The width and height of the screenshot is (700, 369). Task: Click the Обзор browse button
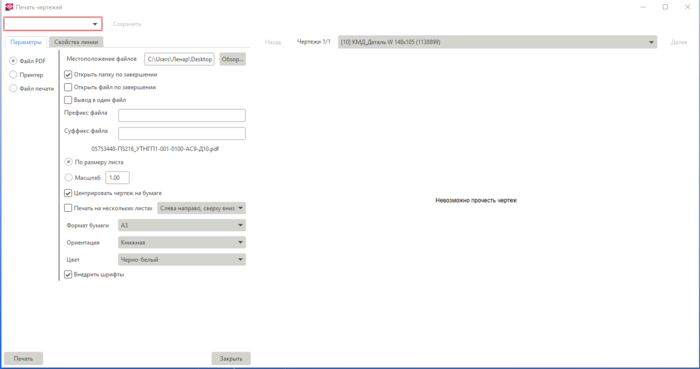point(233,59)
